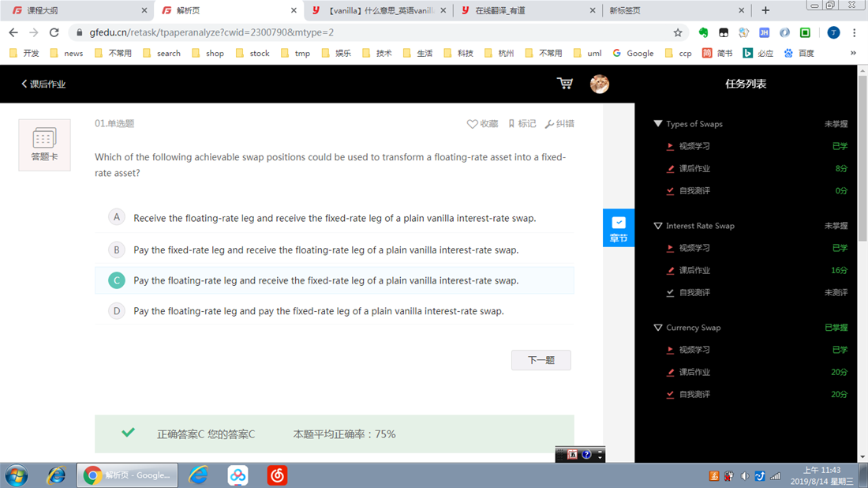Bookmark this page with star icon
868x488 pixels.
click(678, 32)
